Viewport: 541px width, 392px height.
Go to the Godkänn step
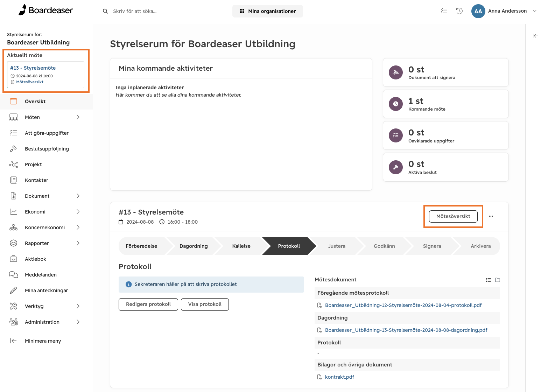(x=384, y=246)
